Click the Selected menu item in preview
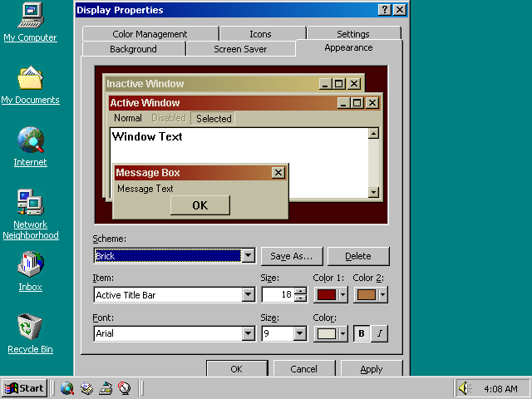This screenshot has height=399, width=532. (x=213, y=118)
